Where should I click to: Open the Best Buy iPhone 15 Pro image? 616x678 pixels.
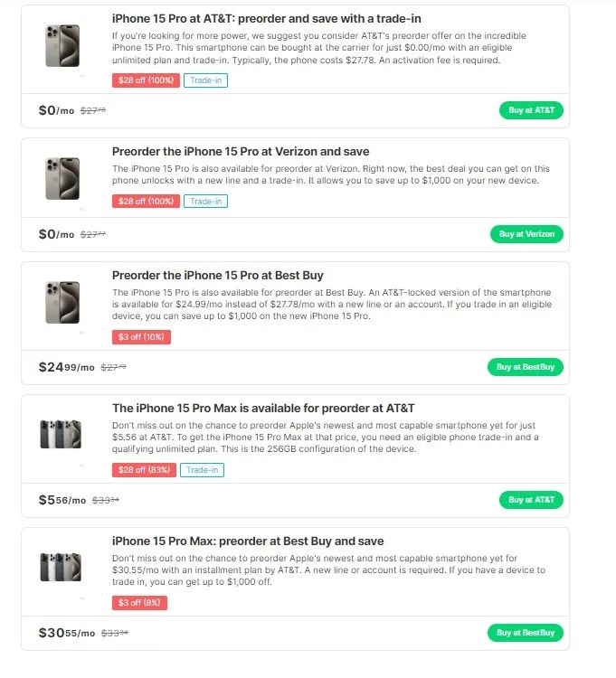[x=62, y=303]
